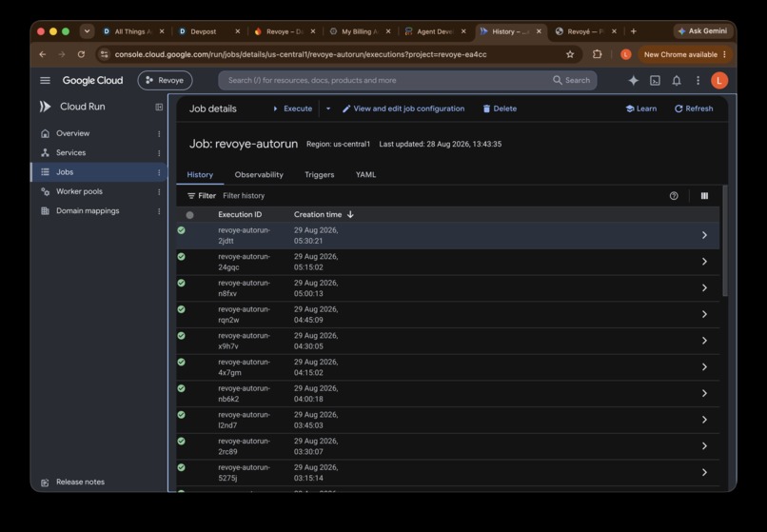Click the Chrome profile avatar in toolbar
The height and width of the screenshot is (532, 767).
(x=625, y=54)
